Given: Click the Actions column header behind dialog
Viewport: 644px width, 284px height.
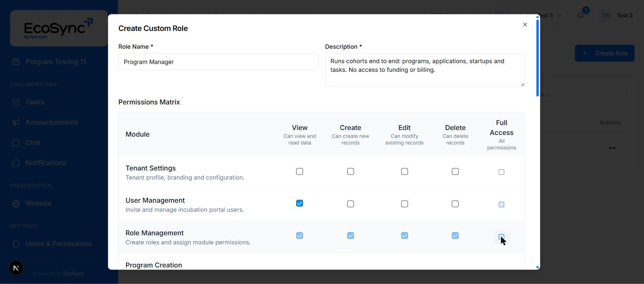Looking at the screenshot, I should point(610,123).
